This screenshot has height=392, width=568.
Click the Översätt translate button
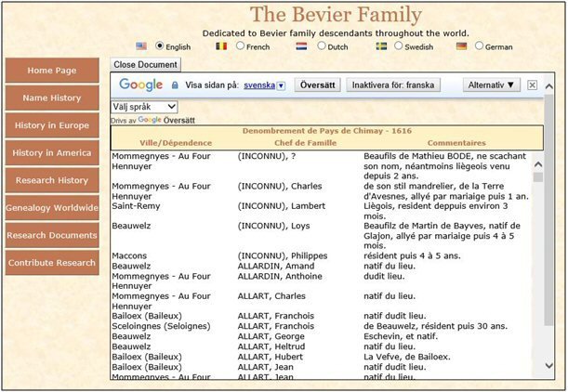tap(317, 85)
